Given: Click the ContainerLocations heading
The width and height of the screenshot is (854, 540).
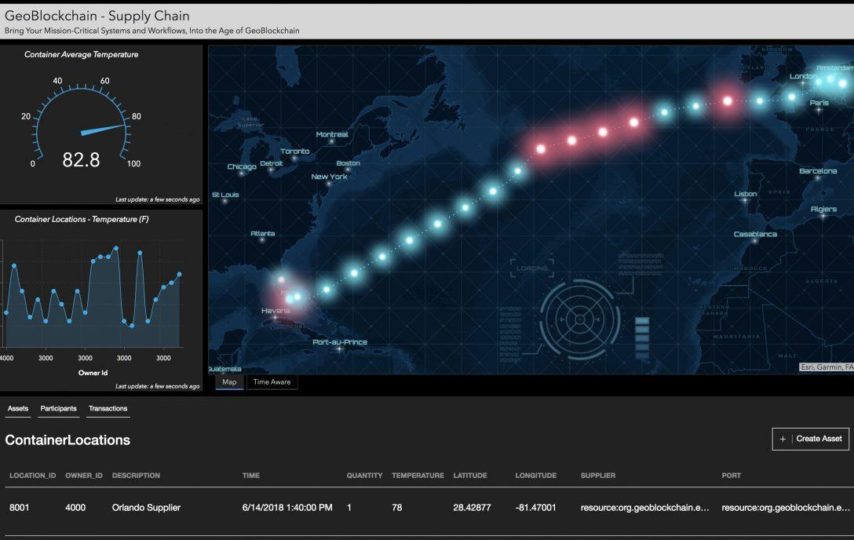Looking at the screenshot, I should 68,440.
